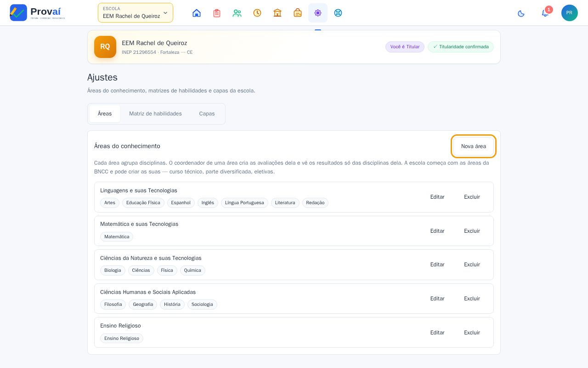Delete the Ensino Religioso area

(x=472, y=333)
